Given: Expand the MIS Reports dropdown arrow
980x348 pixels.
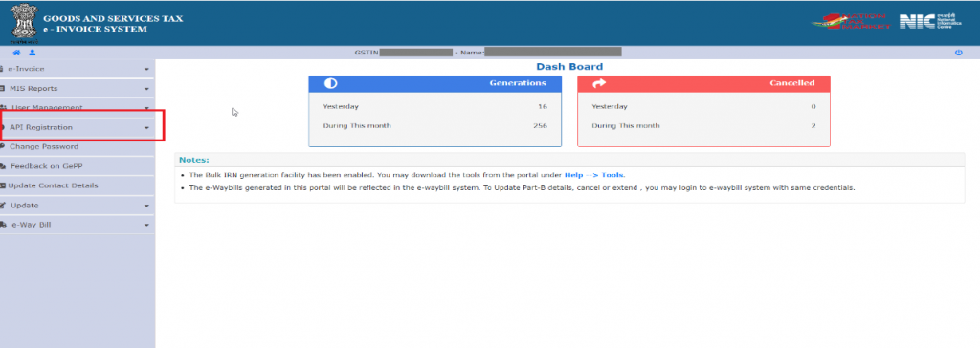Looking at the screenshot, I should tap(146, 89).
